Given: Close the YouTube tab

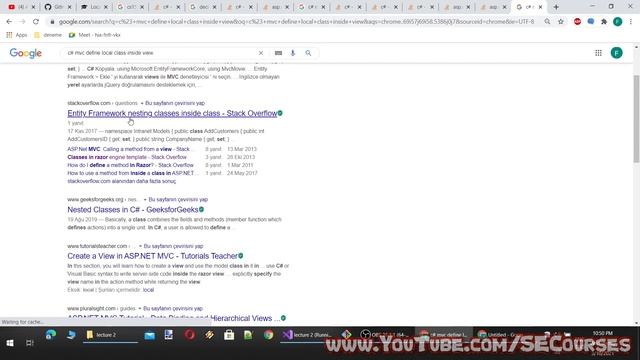Looking at the screenshot, I should coord(33,7).
